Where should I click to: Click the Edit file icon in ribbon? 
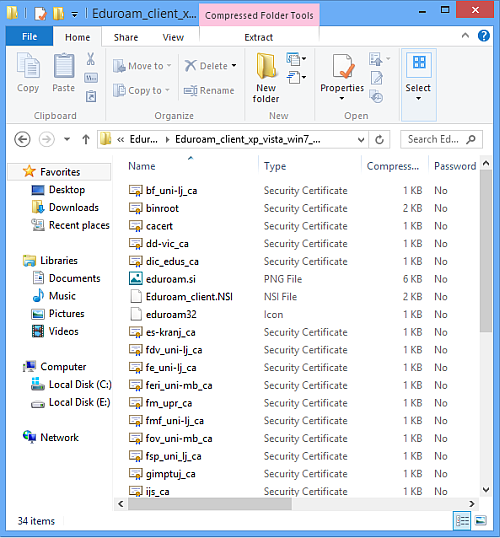tap(377, 78)
